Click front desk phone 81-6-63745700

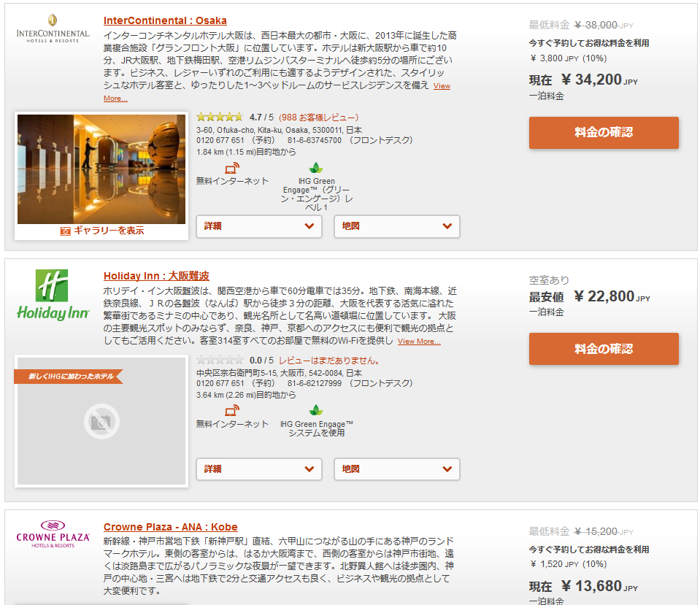[x=315, y=141]
